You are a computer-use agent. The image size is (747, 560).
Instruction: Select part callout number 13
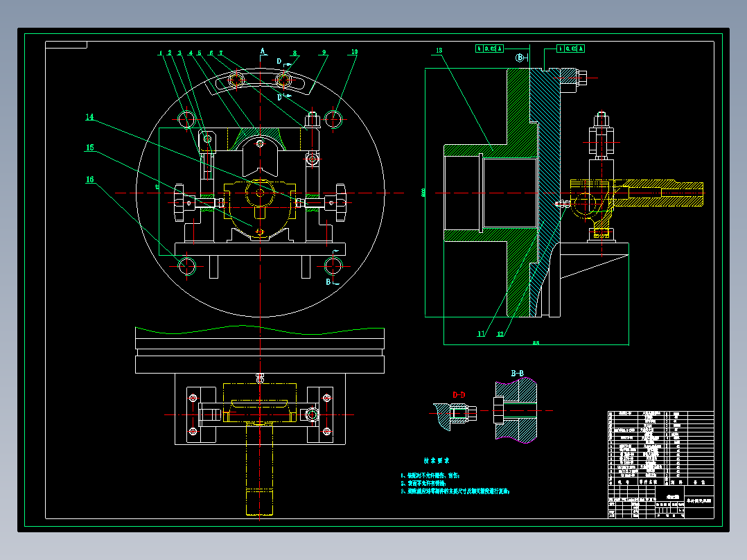[439, 50]
